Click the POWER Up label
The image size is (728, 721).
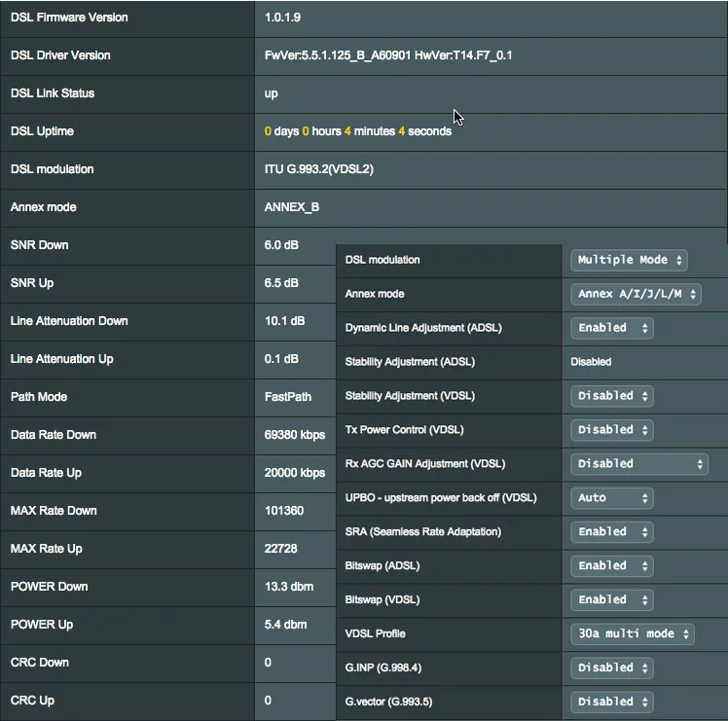pos(42,625)
